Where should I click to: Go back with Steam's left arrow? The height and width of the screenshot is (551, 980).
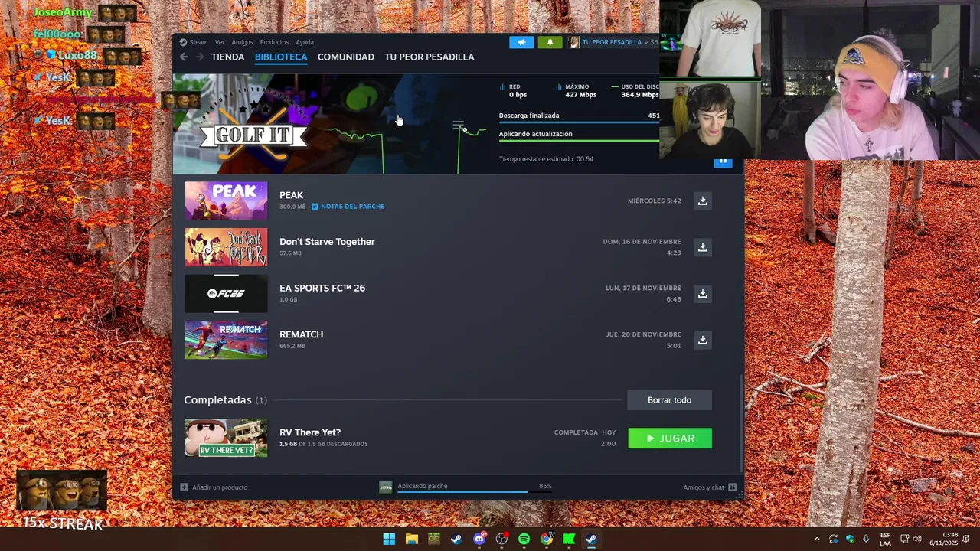pos(184,57)
